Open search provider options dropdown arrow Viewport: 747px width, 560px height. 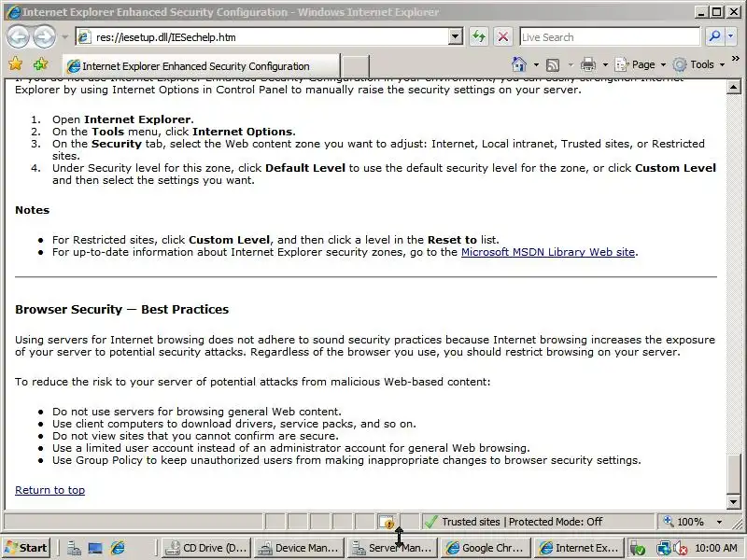[x=731, y=37]
